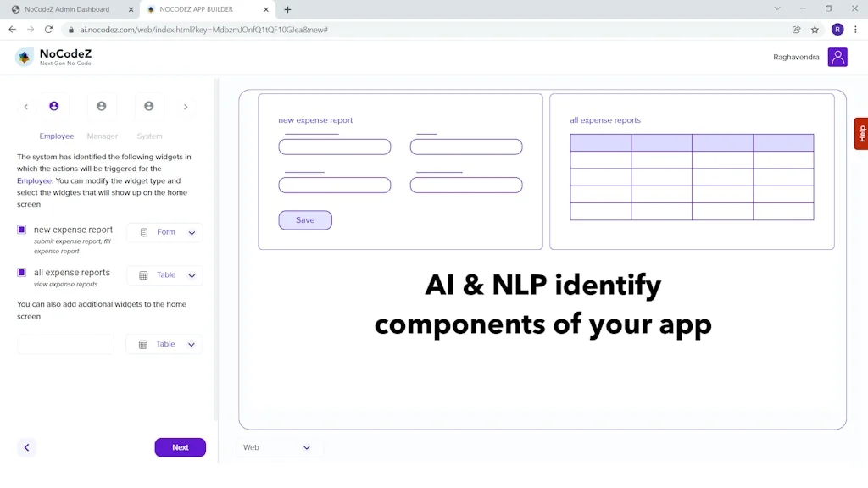
Task: Reload the page
Action: tap(48, 30)
